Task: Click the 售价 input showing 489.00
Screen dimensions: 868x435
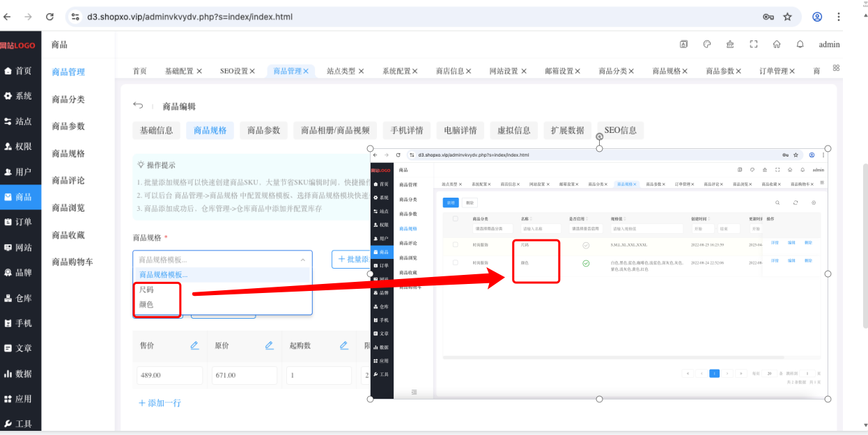Action: pyautogui.click(x=169, y=375)
